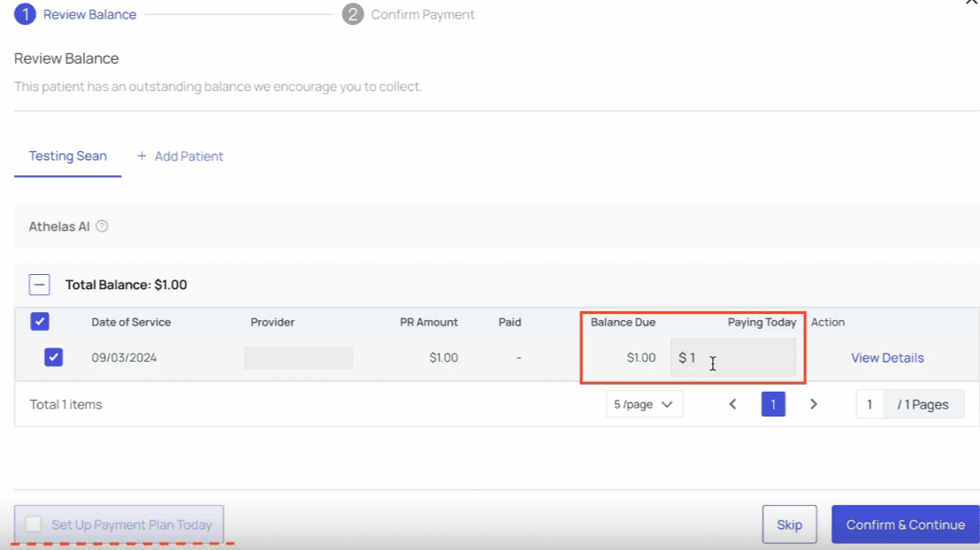The image size is (980, 550).
Task: Click the / 1 Pages label
Action: click(x=923, y=404)
